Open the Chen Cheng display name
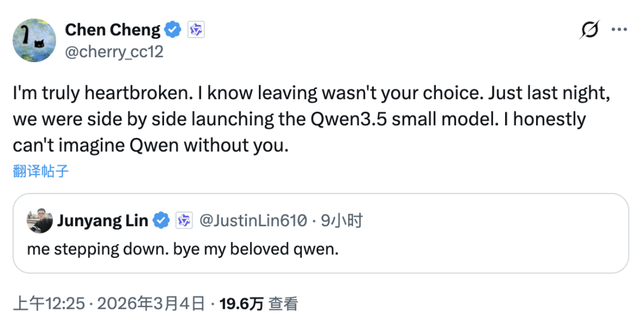Image resolution: width=644 pixels, height=326 pixels. (112, 30)
